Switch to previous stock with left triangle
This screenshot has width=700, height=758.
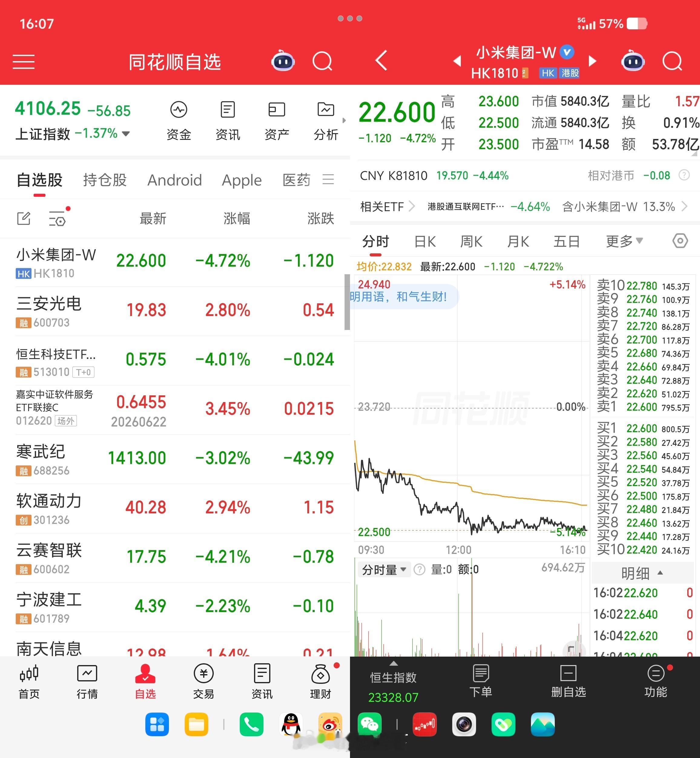click(457, 61)
